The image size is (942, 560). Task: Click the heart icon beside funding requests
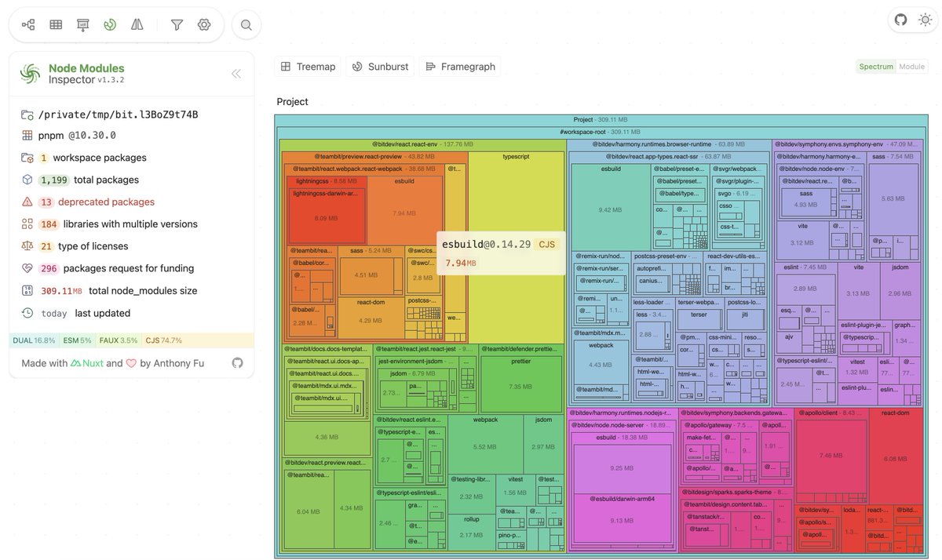27,268
